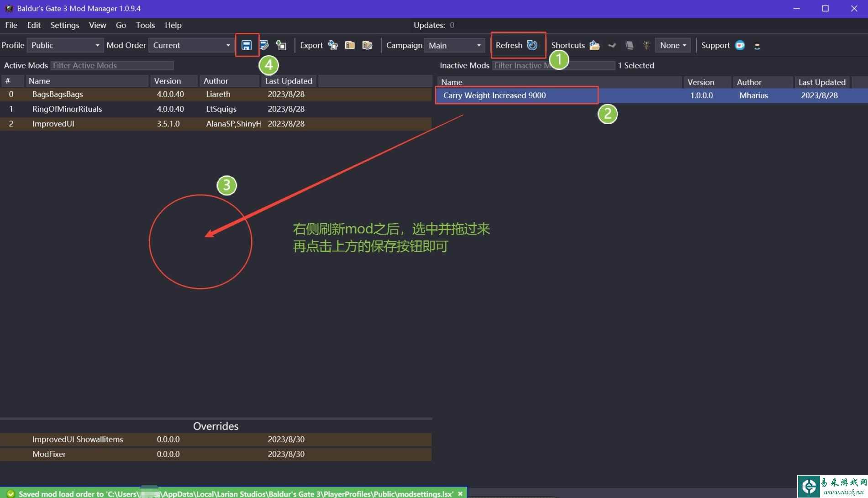This screenshot has width=868, height=498.
Task: Click the import mod icon beside the save icons
Action: point(281,45)
